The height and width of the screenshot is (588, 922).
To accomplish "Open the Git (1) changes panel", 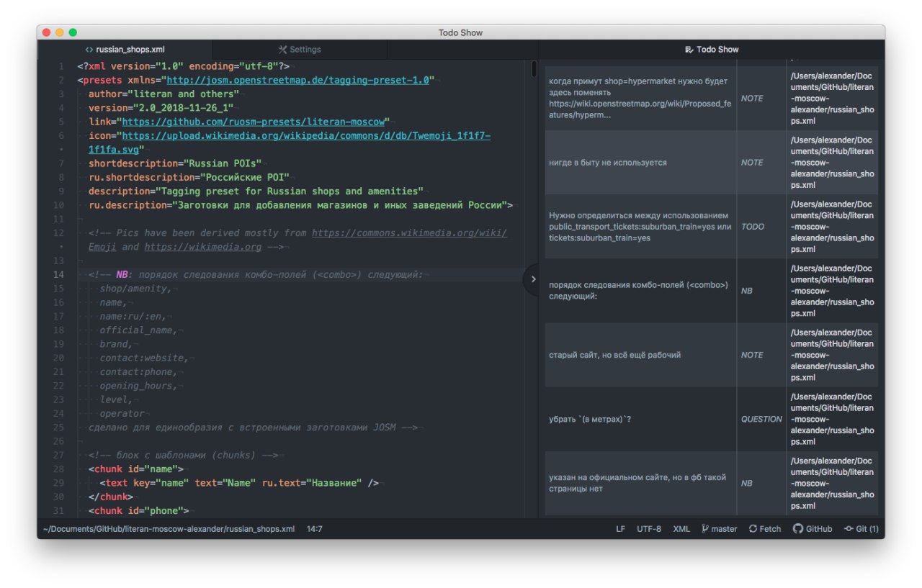I will (x=861, y=529).
